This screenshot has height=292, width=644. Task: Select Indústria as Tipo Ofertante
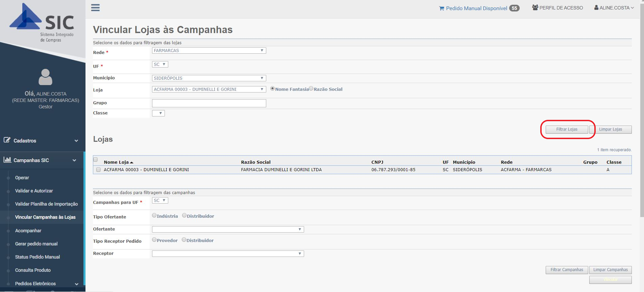tap(154, 215)
